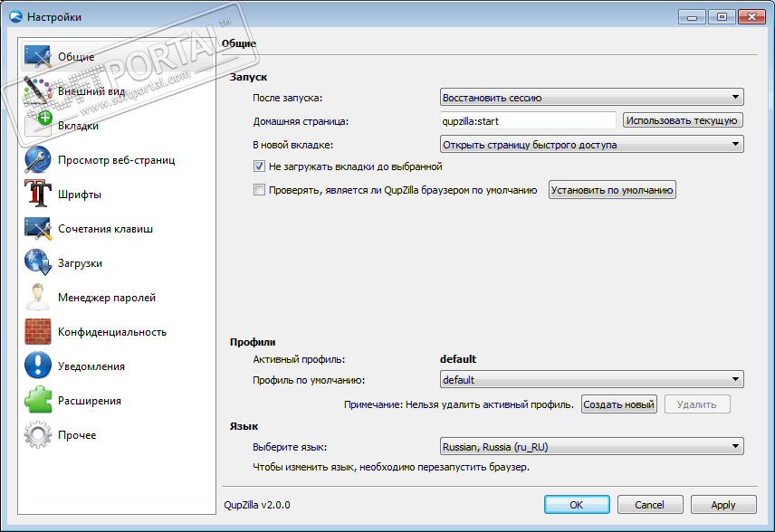This screenshot has width=775, height=532.
Task: Confirm settings with OK button
Action: (x=577, y=504)
